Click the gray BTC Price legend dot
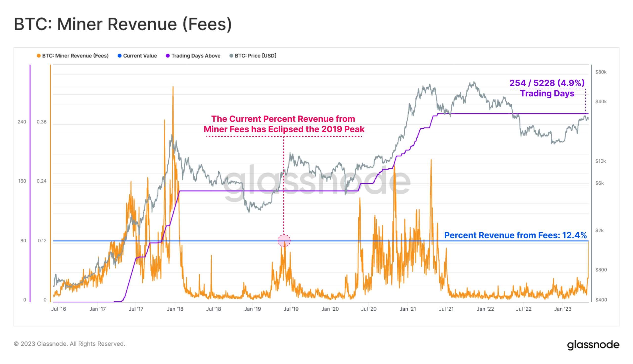The image size is (633, 364). (x=231, y=56)
